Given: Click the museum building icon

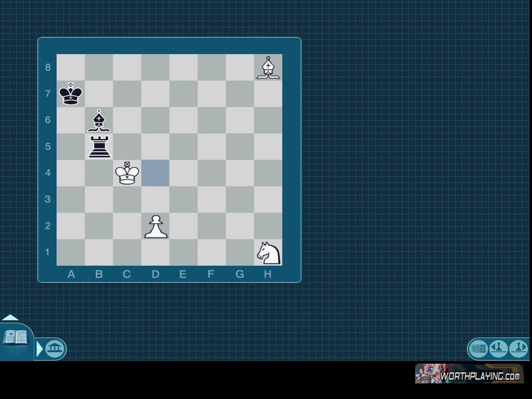Looking at the screenshot, I should click(55, 349).
